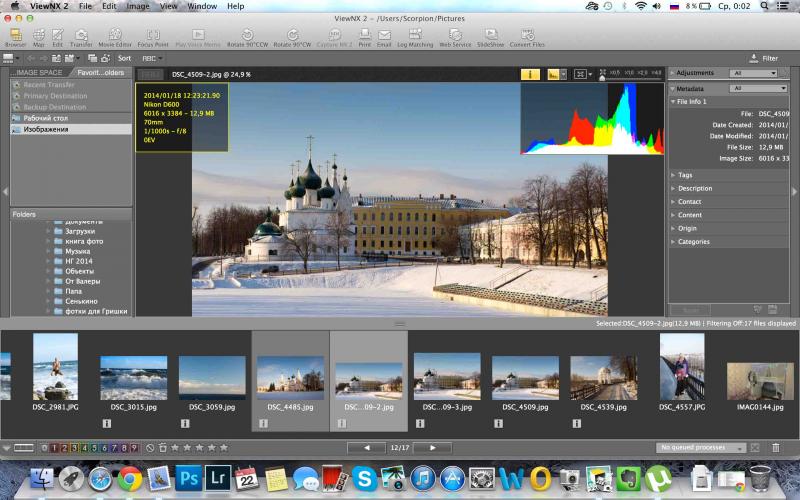Open Lightroom from the Dock
Viewport: 800px width, 500px height.
coord(218,479)
